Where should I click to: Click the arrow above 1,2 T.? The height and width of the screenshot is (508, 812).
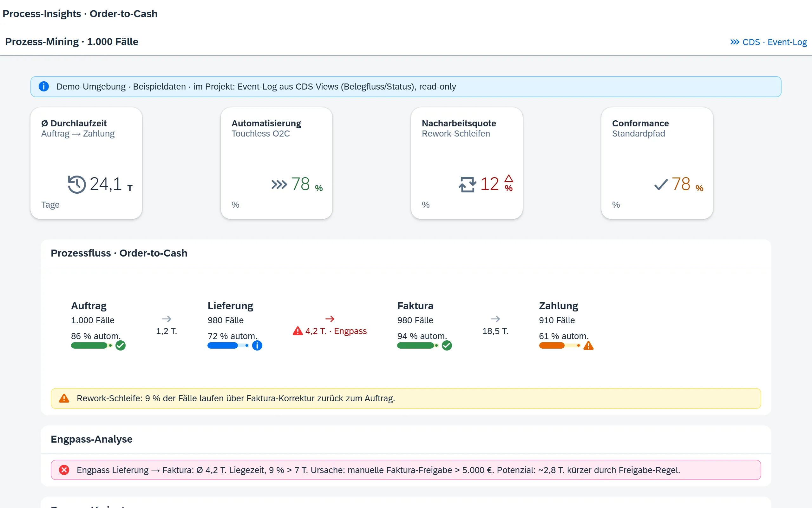point(167,318)
